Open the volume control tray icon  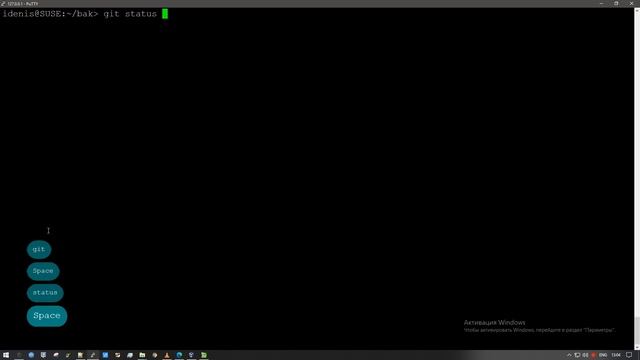tap(585, 355)
